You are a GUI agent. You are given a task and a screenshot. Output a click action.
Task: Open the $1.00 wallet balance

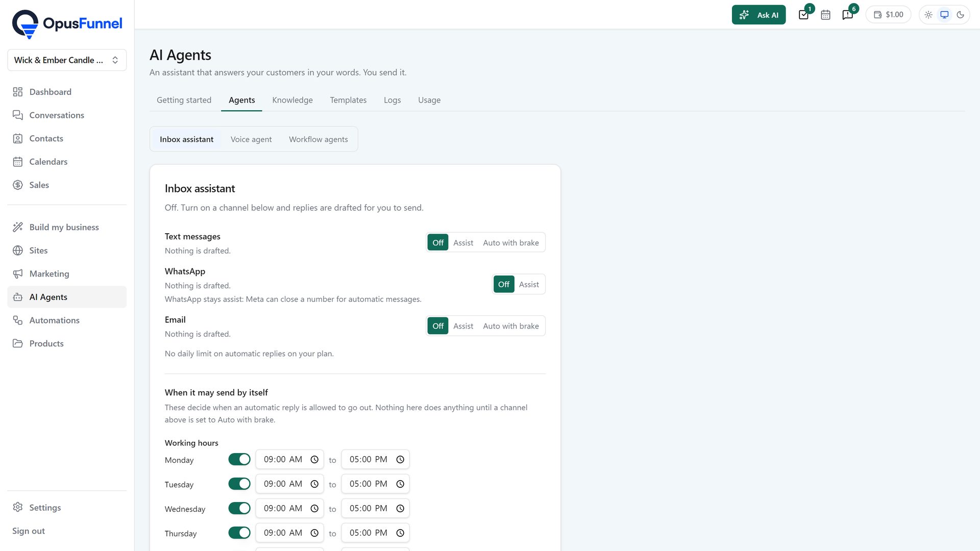[888, 15]
